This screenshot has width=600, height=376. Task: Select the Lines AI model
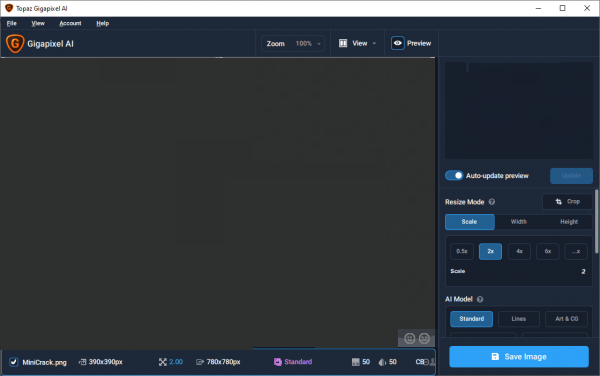pyautogui.click(x=519, y=319)
